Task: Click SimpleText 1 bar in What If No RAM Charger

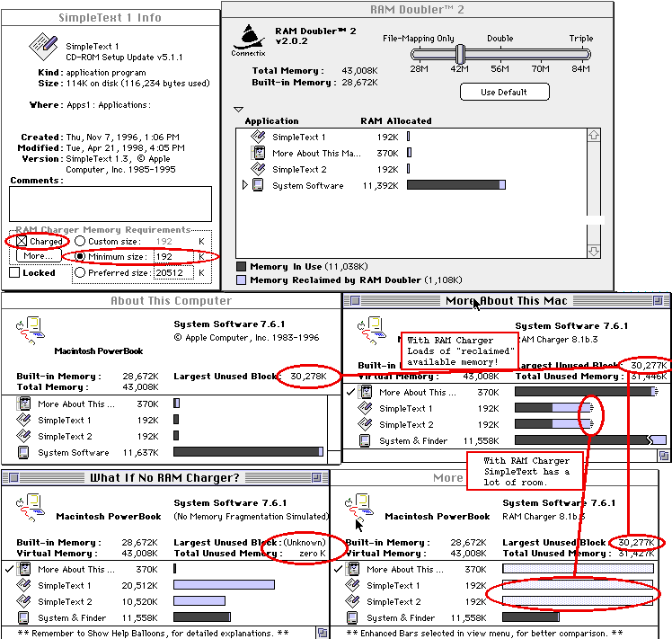Action: (x=224, y=584)
